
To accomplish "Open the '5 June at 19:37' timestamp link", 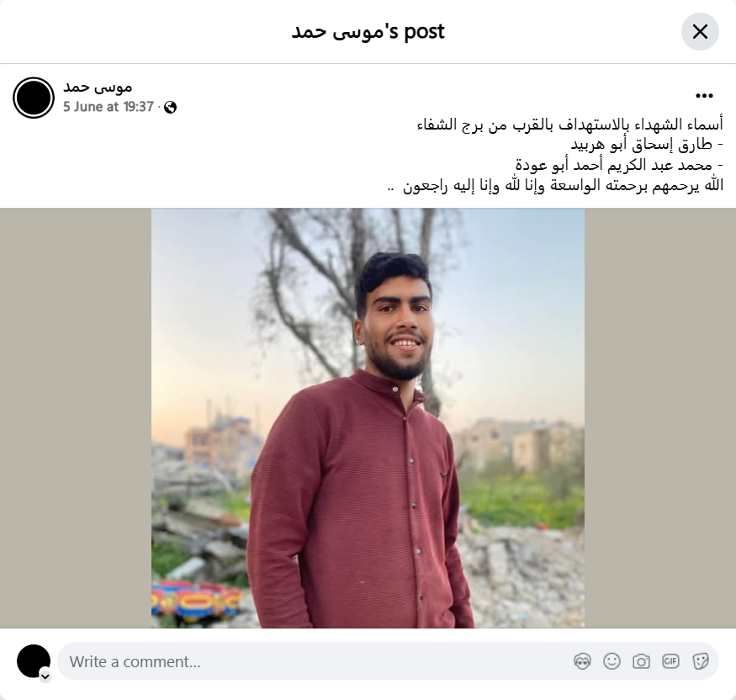I will click(109, 107).
